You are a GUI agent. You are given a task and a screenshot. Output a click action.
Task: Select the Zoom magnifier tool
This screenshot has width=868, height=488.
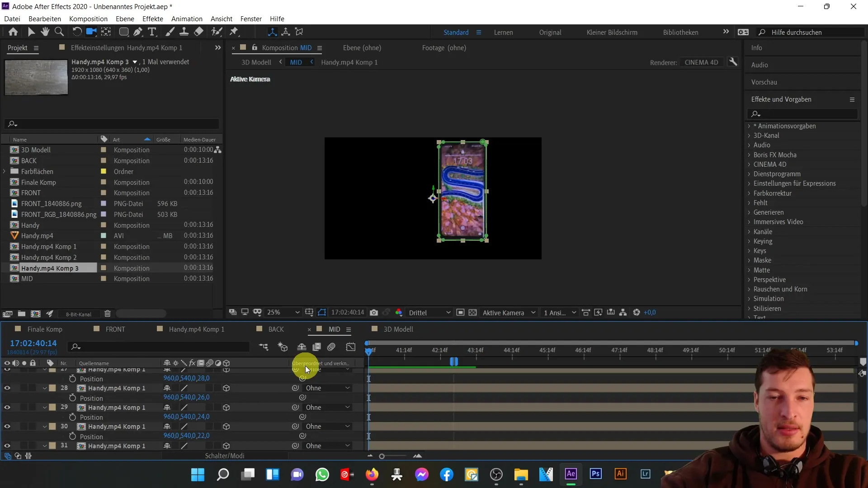[x=59, y=32]
